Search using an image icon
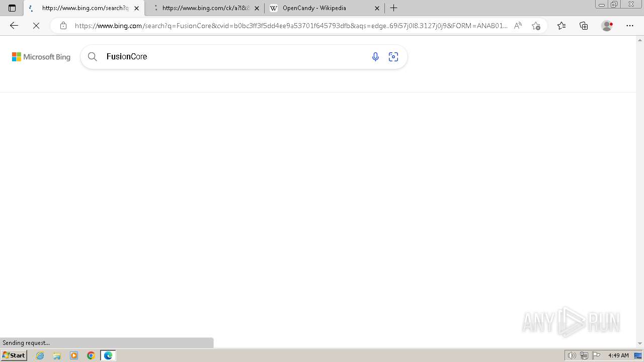The width and height of the screenshot is (644, 362). [x=393, y=57]
